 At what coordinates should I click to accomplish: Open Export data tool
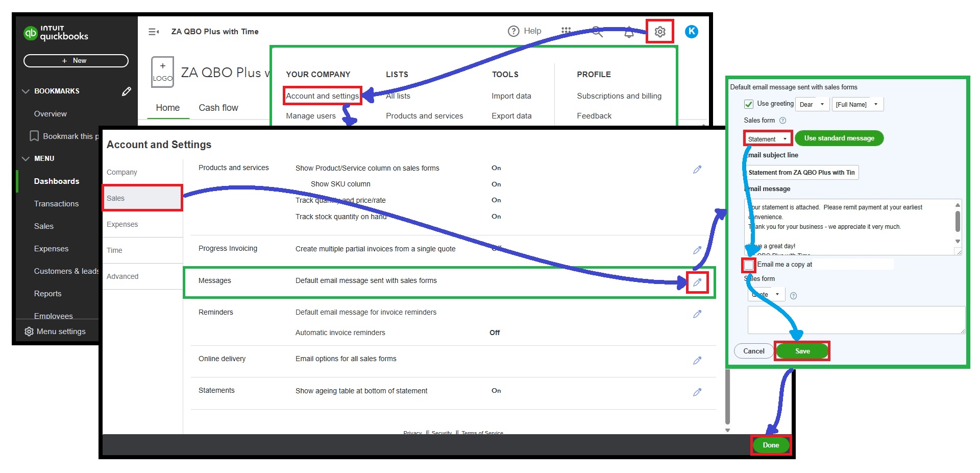(511, 116)
